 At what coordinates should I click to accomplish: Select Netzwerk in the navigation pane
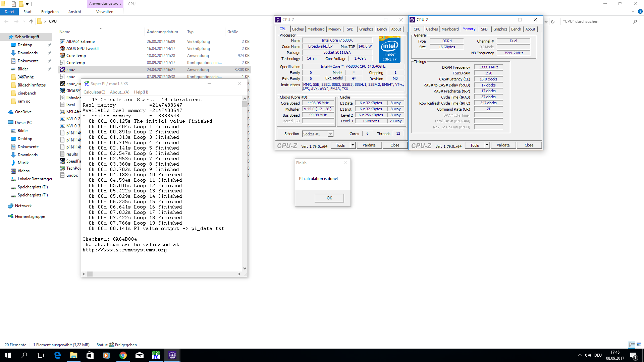pyautogui.click(x=23, y=206)
